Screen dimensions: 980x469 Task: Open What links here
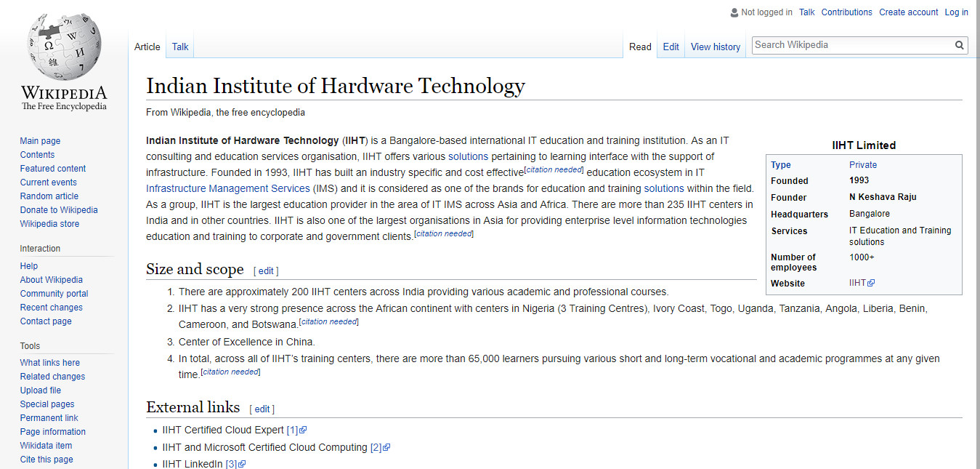50,363
